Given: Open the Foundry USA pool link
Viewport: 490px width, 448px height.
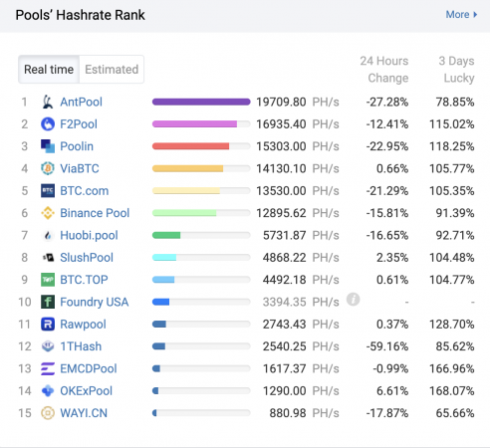Looking at the screenshot, I should click(95, 302).
